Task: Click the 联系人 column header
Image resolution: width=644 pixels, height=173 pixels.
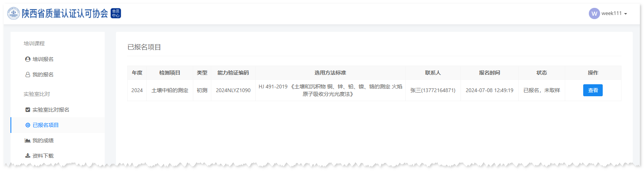Action: click(x=433, y=73)
